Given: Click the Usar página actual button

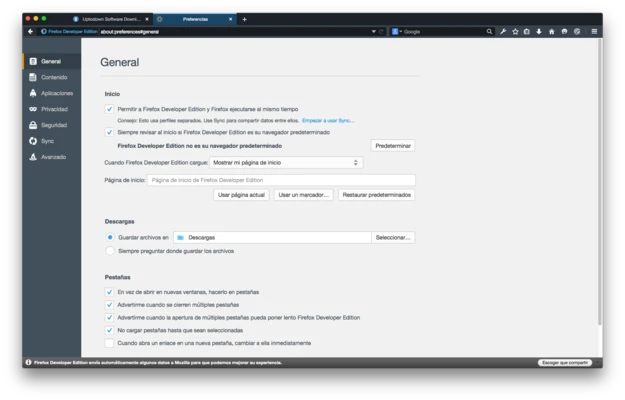Looking at the screenshot, I should [x=241, y=195].
